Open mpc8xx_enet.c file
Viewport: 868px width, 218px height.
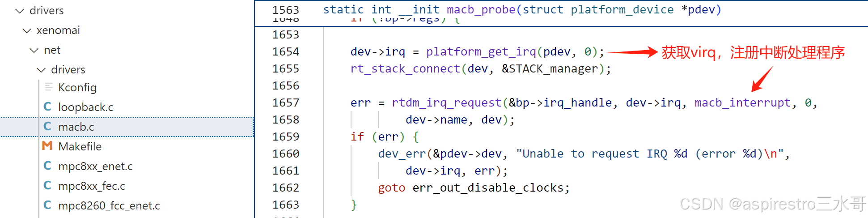pos(96,166)
